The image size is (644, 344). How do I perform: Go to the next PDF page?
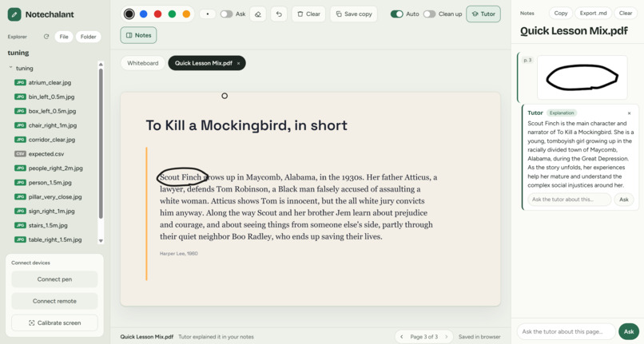[447, 337]
